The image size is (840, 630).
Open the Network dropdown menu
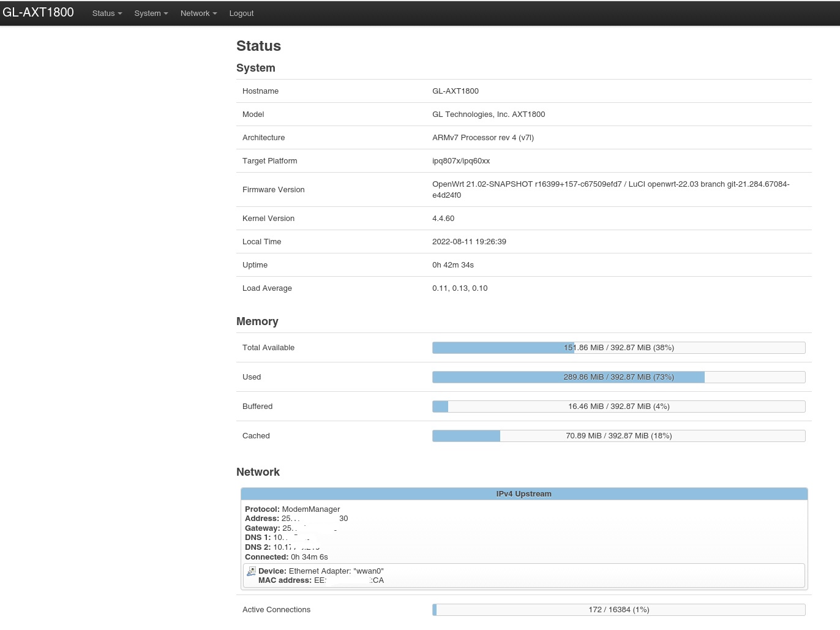(198, 13)
